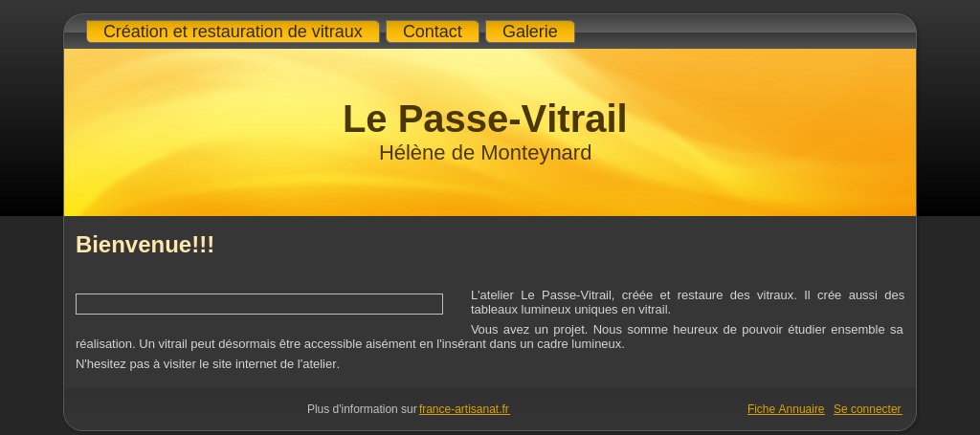Click the Bienvenue!!! heading

click(145, 245)
